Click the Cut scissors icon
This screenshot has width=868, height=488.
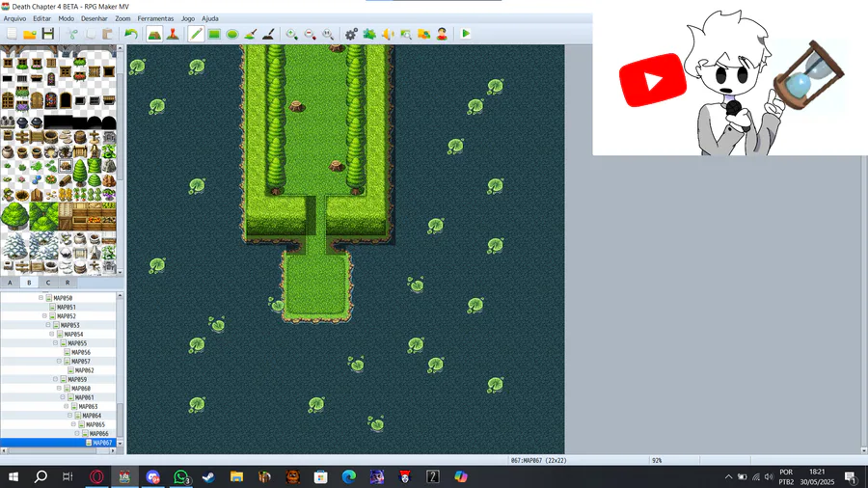(72, 34)
